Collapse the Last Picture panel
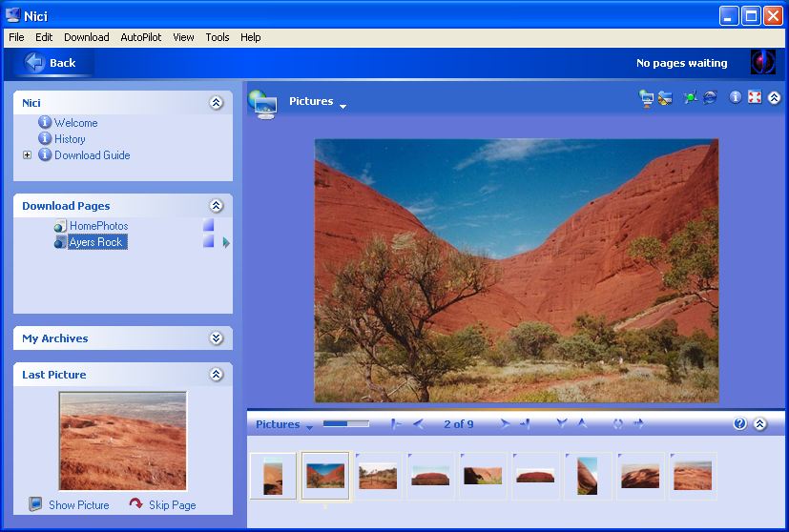Screen dimensions: 789x532 [217, 374]
